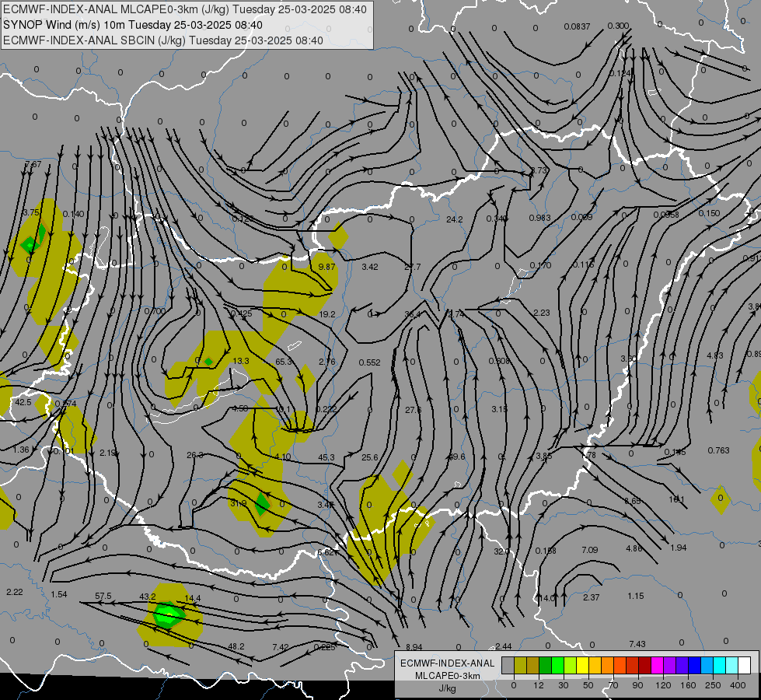Click the map value 9.87
The width and height of the screenshot is (761, 700).
click(326, 267)
